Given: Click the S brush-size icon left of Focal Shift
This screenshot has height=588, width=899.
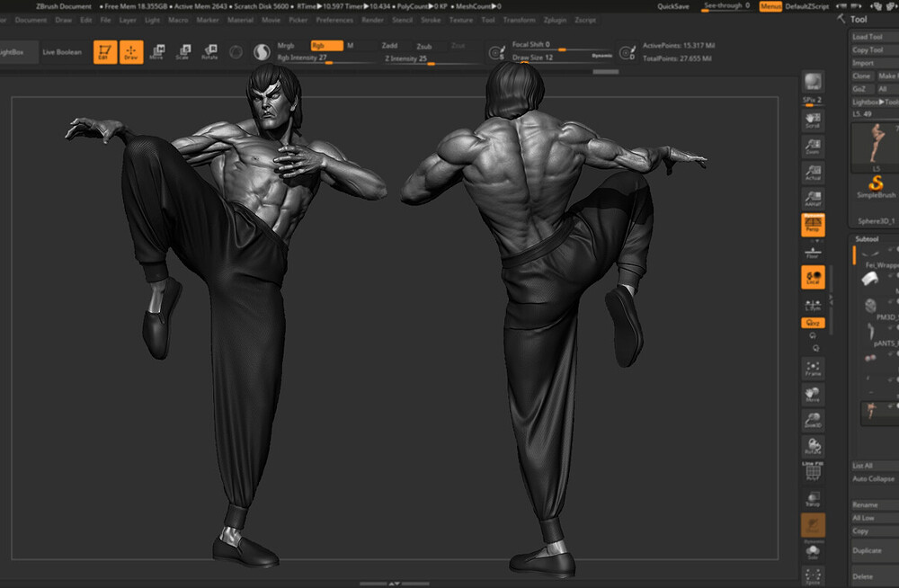Looking at the screenshot, I should (496, 53).
